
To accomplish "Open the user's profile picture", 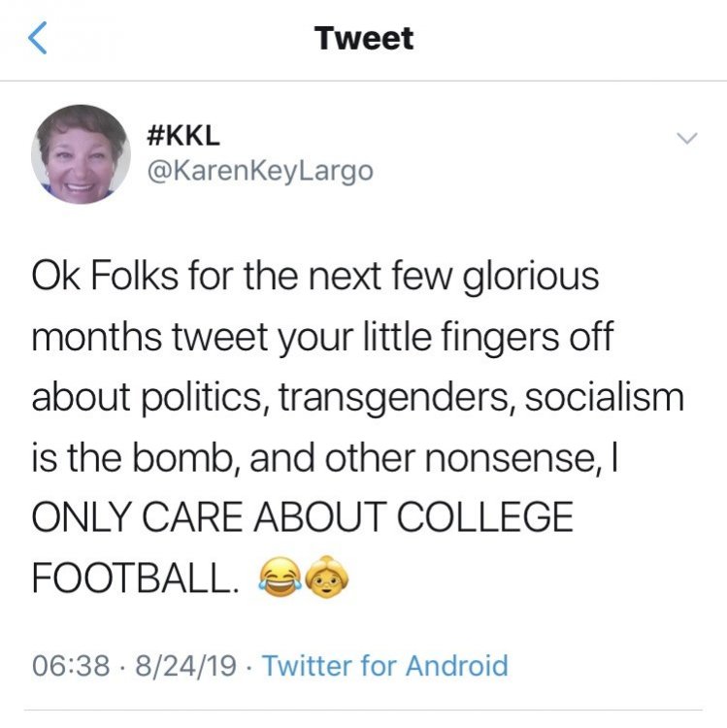I will [82, 153].
